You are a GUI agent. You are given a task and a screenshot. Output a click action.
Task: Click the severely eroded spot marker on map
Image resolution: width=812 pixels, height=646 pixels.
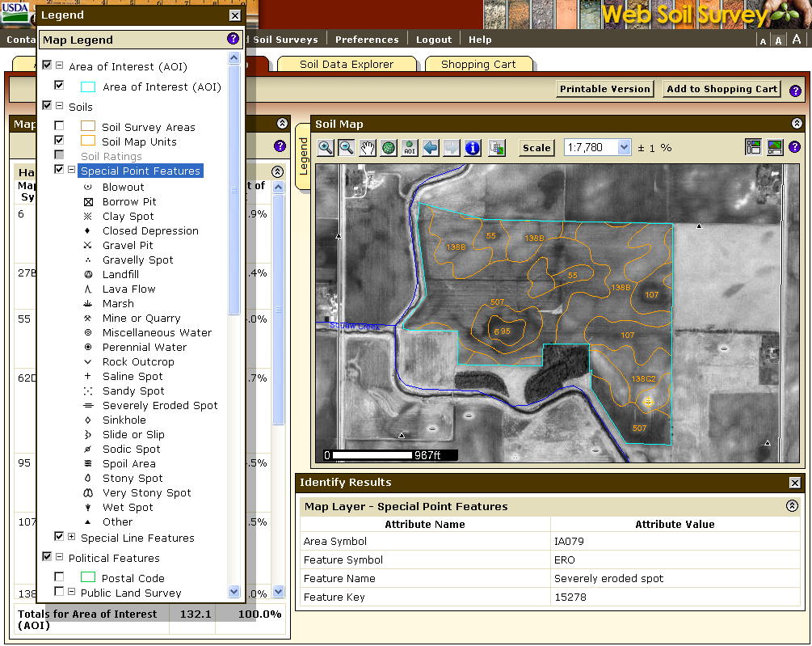click(648, 402)
